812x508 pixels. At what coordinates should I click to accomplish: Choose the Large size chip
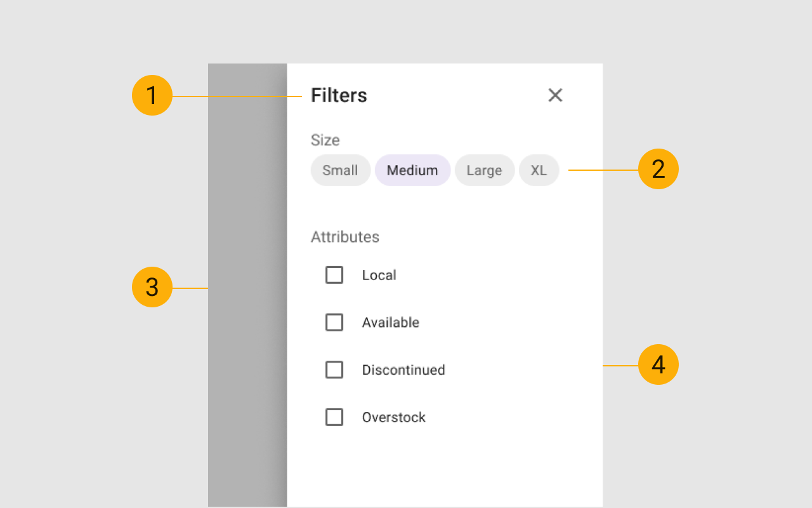tap(484, 170)
